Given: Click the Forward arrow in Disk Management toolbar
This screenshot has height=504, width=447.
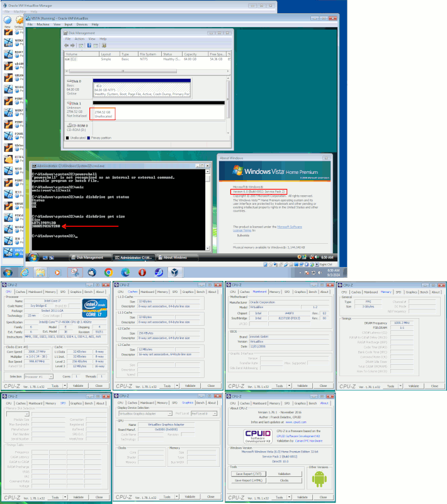Looking at the screenshot, I should [72, 45].
